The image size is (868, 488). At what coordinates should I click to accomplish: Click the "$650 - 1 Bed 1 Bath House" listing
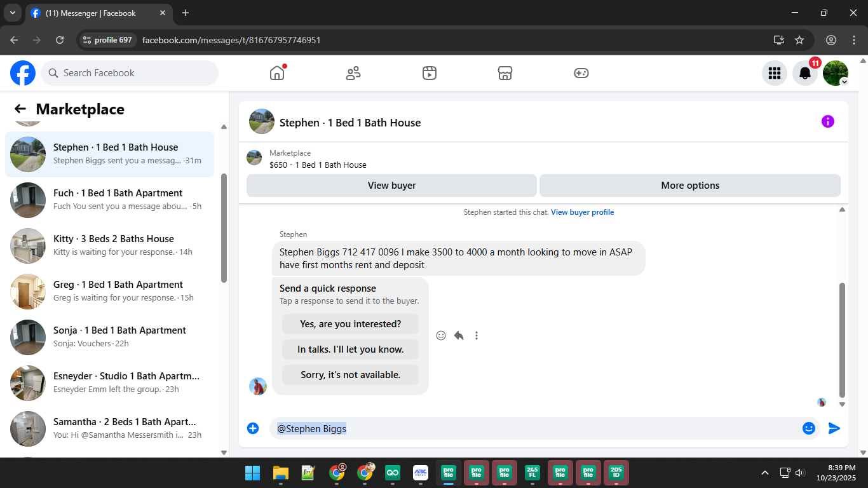(x=318, y=165)
